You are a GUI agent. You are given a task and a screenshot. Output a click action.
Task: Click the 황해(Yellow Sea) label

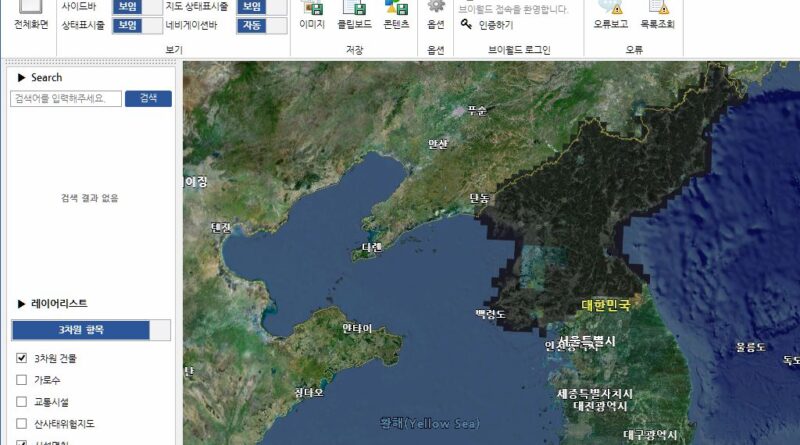[430, 423]
